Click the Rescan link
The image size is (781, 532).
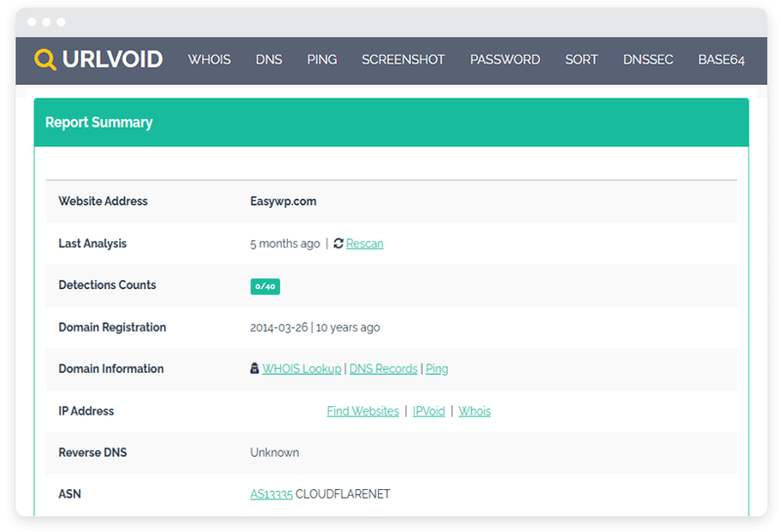click(x=364, y=244)
